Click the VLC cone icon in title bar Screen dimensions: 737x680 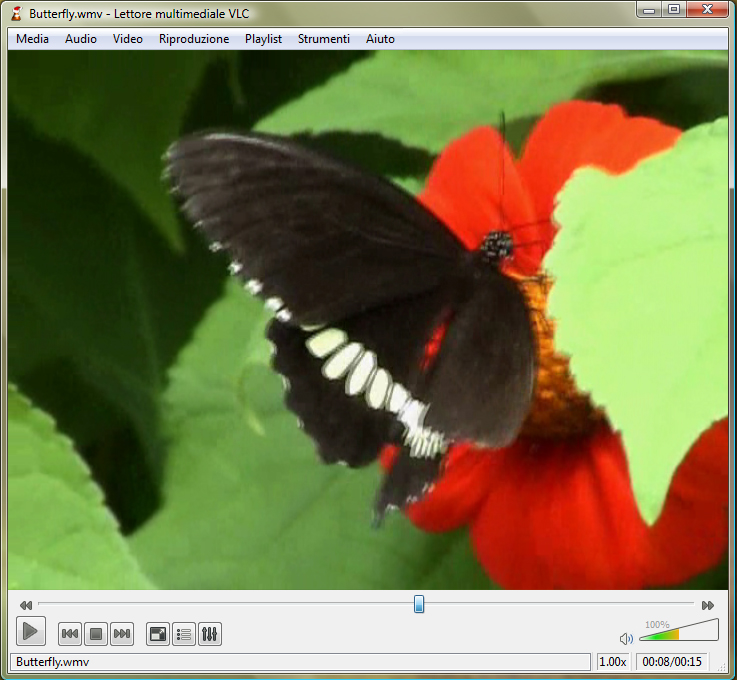click(x=17, y=14)
